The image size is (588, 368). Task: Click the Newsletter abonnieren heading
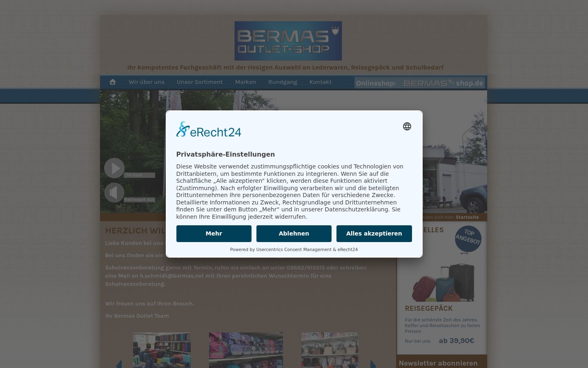(438, 363)
